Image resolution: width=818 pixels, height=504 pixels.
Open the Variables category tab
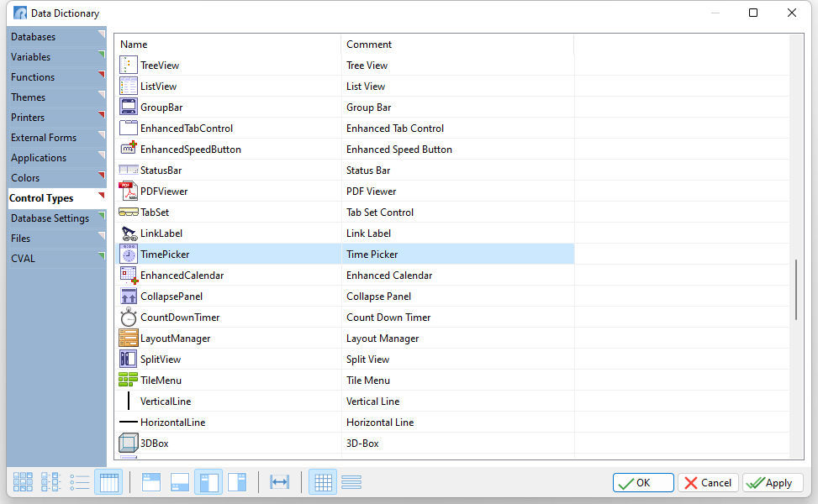pos(56,57)
